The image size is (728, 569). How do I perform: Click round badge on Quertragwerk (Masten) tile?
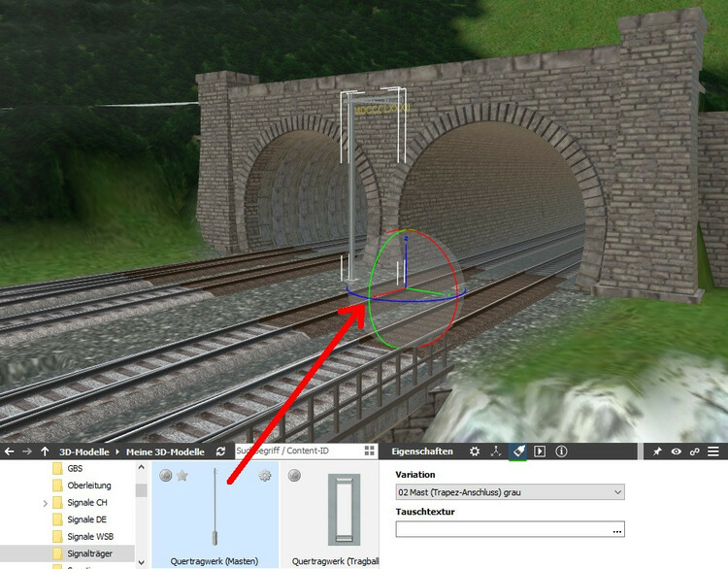pos(165,476)
